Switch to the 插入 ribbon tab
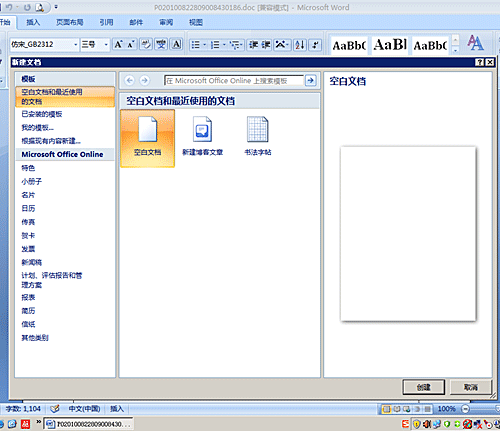Image resolution: width=500 pixels, height=431 pixels. (33, 22)
